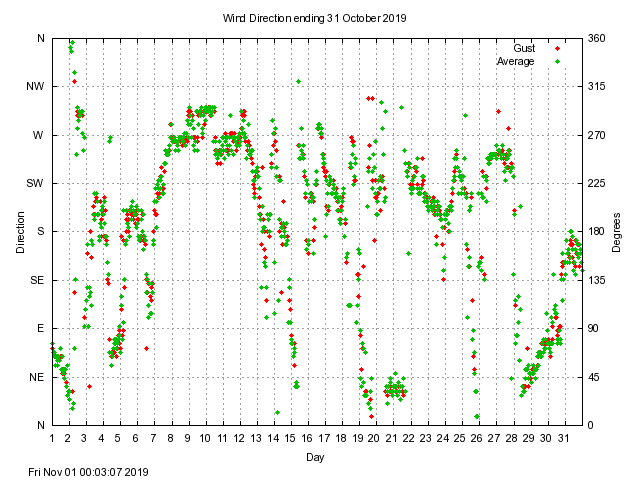This screenshot has height=480, width=640.
Task: Click the 'Day' x-axis title
Action: tap(315, 457)
